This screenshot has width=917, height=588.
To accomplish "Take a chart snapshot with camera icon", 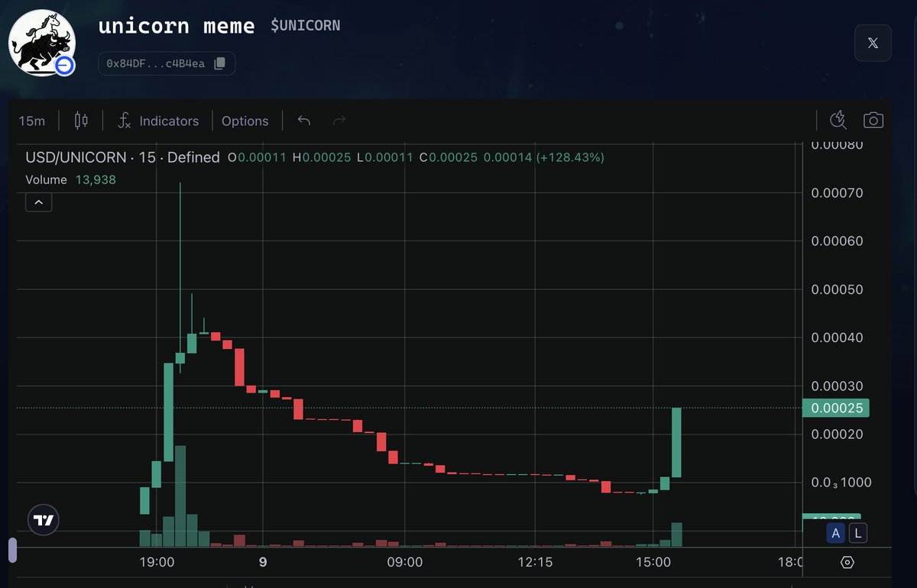I will pyautogui.click(x=873, y=120).
